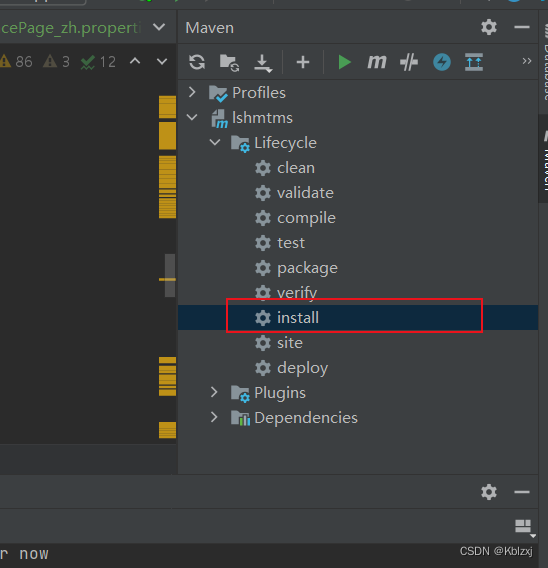Click the Lifecycle folder icon
Viewport: 548px width, 568px height.
[x=240, y=143]
